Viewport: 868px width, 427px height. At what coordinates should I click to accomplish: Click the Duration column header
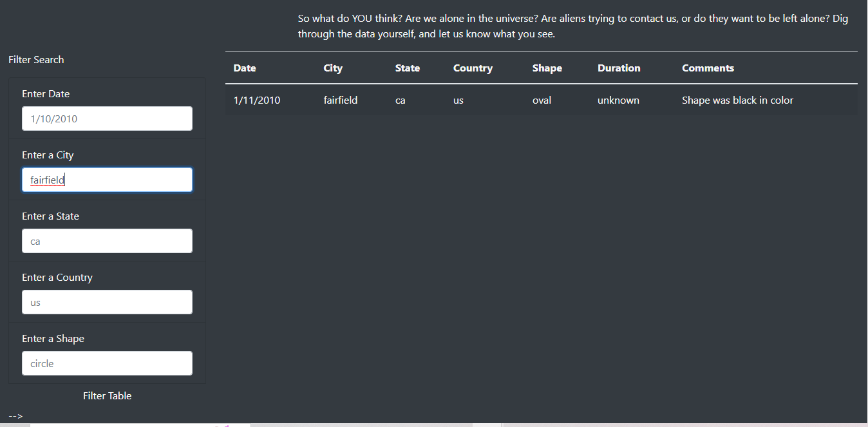click(x=619, y=68)
